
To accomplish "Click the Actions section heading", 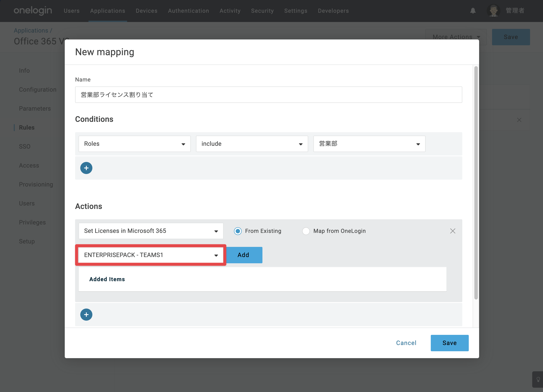I will pyautogui.click(x=88, y=206).
